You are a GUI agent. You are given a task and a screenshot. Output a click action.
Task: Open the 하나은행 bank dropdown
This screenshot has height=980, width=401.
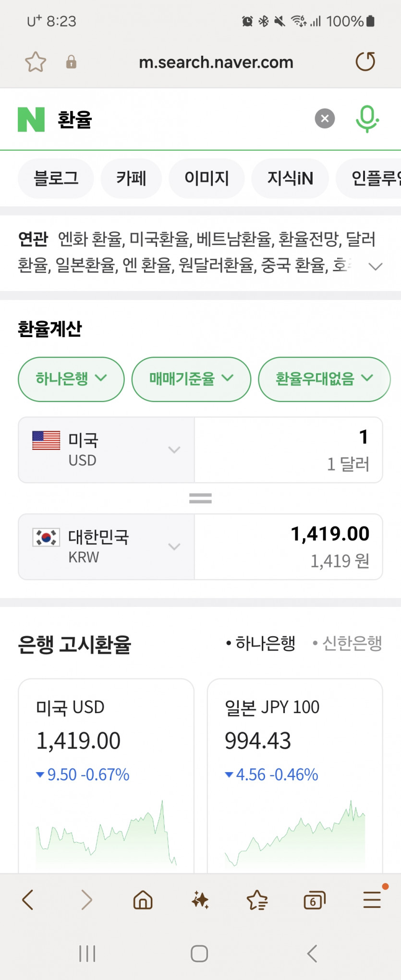pos(71,379)
